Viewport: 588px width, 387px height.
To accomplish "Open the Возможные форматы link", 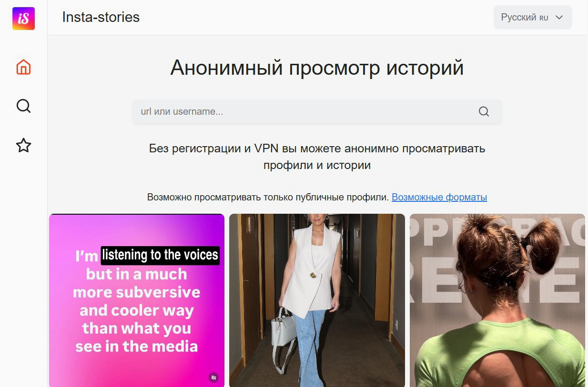I will pyautogui.click(x=439, y=197).
